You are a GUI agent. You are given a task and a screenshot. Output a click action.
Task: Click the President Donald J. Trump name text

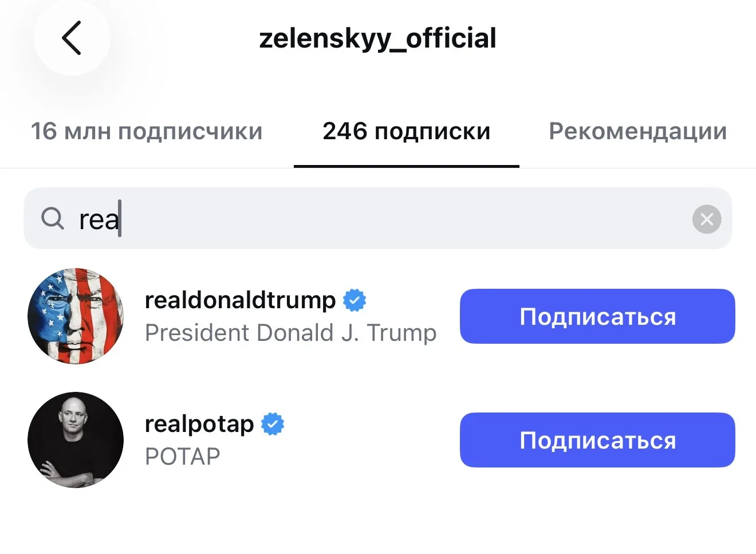290,333
